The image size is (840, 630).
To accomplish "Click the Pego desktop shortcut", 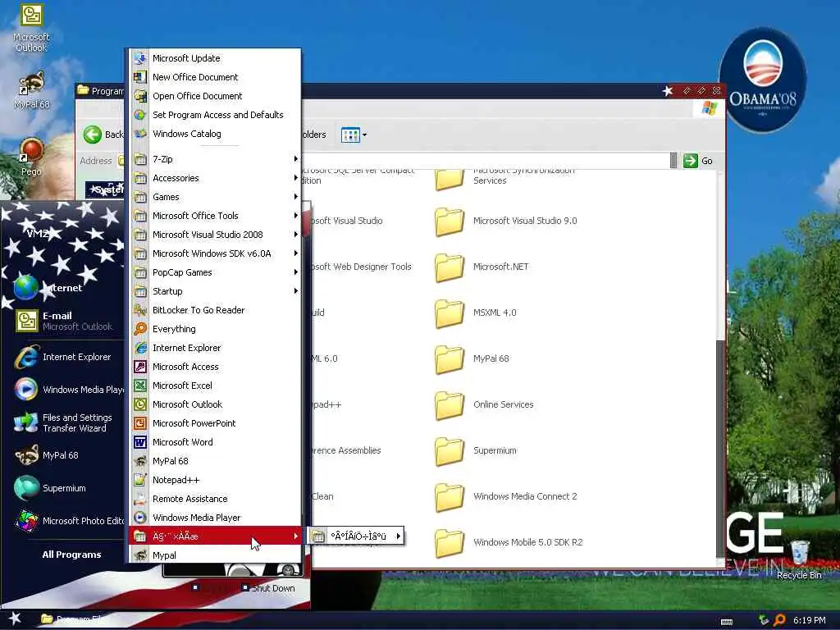I will click(32, 157).
